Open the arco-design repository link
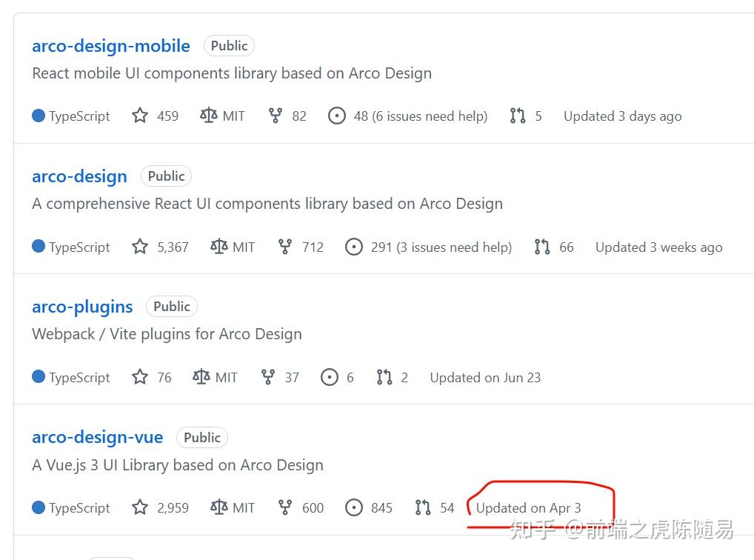Screen dimensions: 754x560 pyautogui.click(x=79, y=176)
